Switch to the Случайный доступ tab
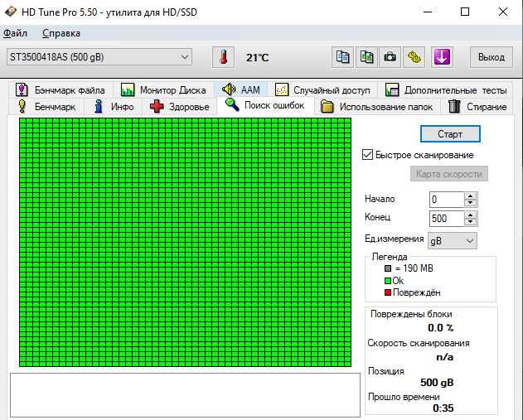Image resolution: width=523 pixels, height=420 pixels. [322, 90]
